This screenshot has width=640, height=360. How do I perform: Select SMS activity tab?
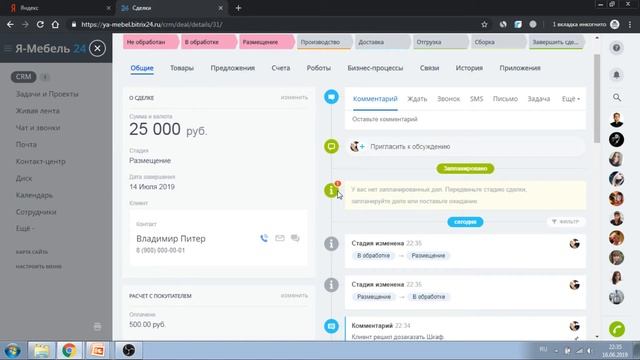[476, 99]
